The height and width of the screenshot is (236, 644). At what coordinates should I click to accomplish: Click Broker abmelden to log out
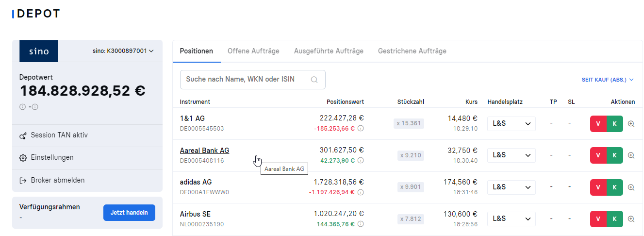tap(87, 180)
